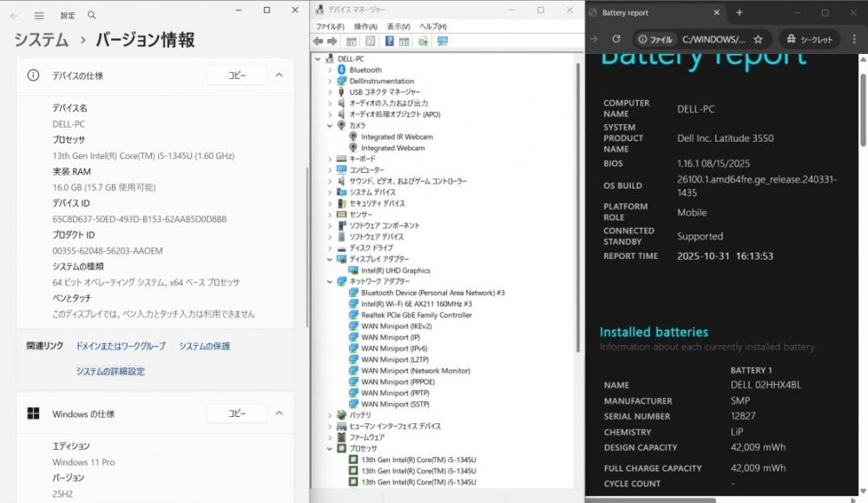Click the help question-mark toolbar icon
Screen dimensions: 868x503
tap(390, 41)
